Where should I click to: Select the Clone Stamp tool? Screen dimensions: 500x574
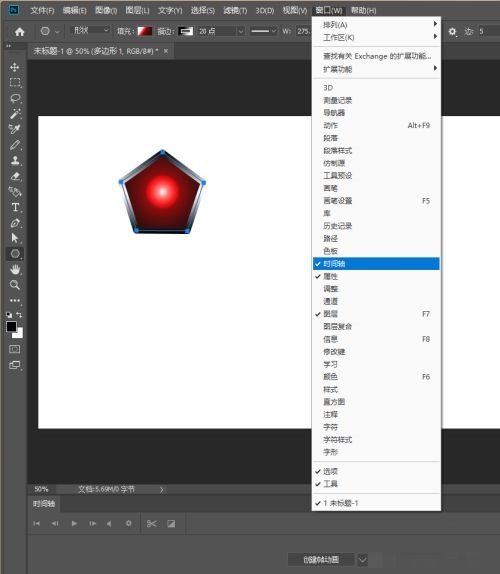point(15,160)
